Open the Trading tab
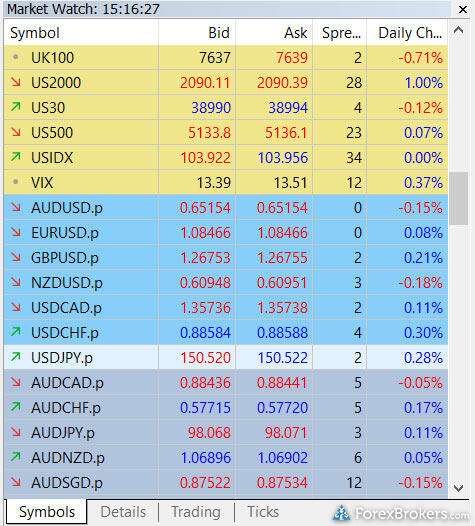Image resolution: width=475 pixels, height=526 pixels. point(196,512)
